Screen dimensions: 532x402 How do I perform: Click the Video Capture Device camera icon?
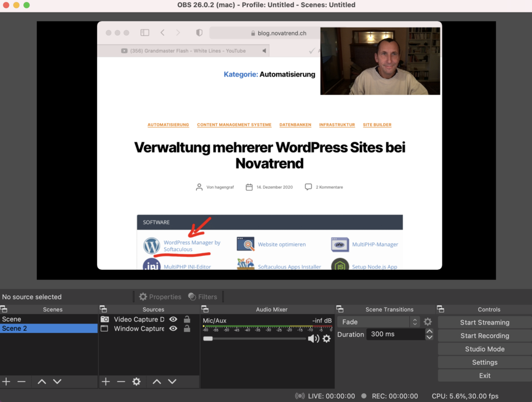click(105, 319)
